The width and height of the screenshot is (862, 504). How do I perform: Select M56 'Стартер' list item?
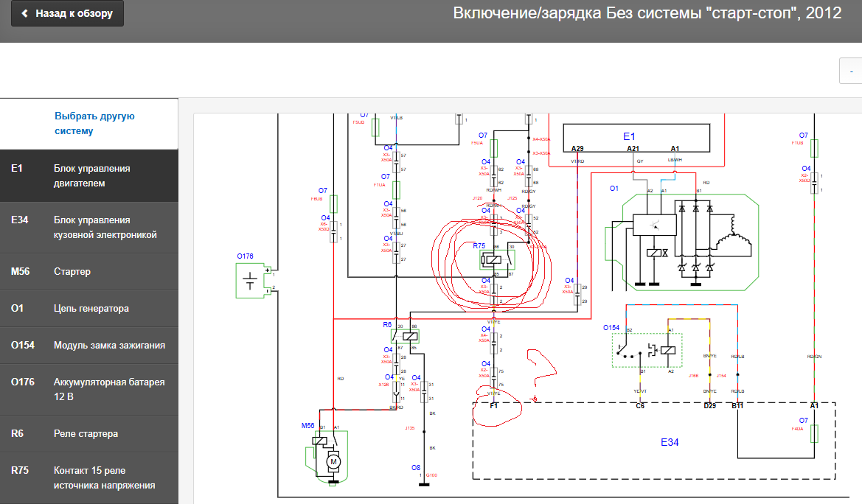[x=89, y=271]
